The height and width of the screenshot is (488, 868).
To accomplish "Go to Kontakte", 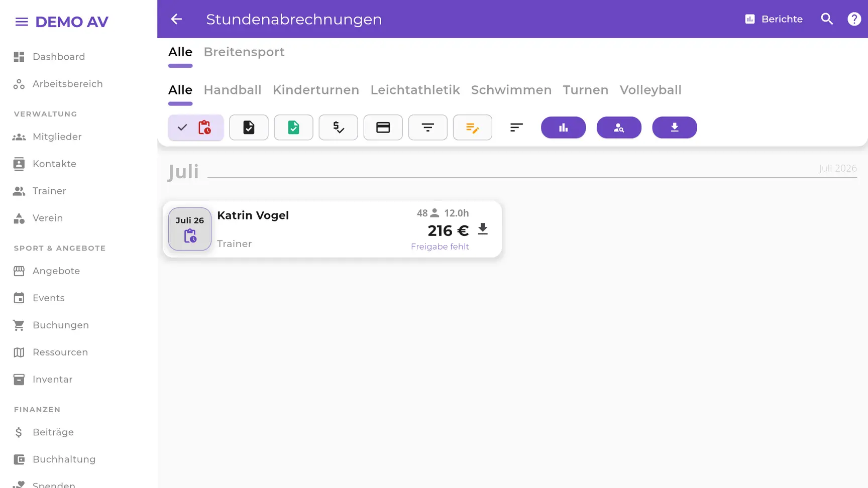I will coord(45,164).
